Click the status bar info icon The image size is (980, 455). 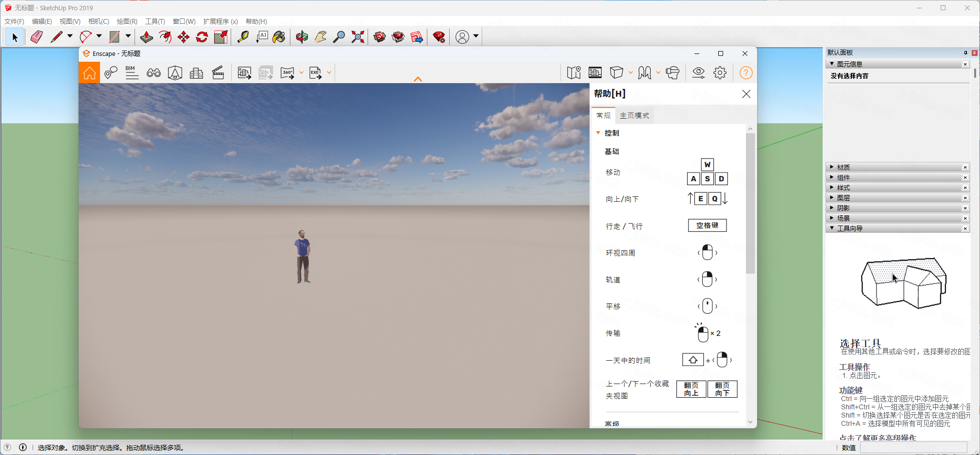23,447
